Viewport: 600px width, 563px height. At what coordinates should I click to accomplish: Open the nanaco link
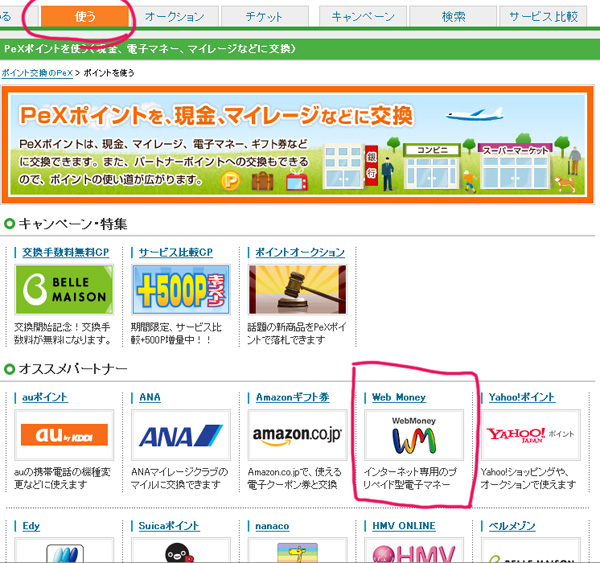tap(272, 526)
